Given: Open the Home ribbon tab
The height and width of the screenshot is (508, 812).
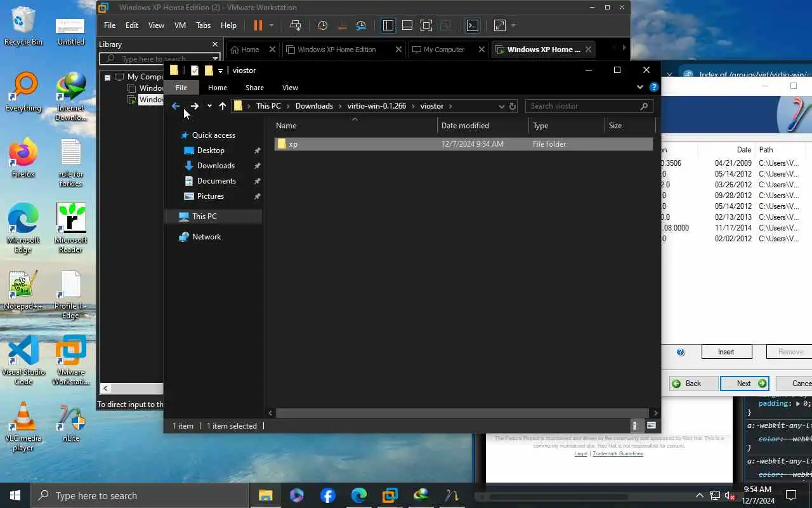Looking at the screenshot, I should [217, 88].
